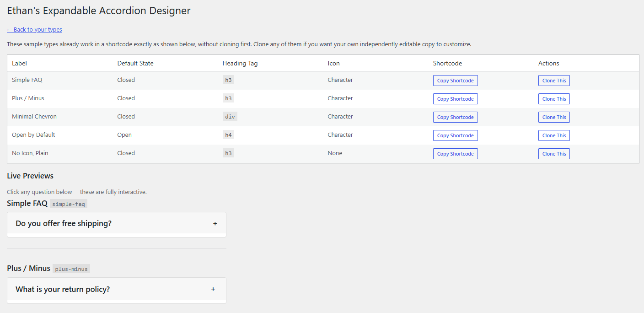The width and height of the screenshot is (644, 313).
Task: Clone the Plus / Minus type
Action: [x=554, y=99]
